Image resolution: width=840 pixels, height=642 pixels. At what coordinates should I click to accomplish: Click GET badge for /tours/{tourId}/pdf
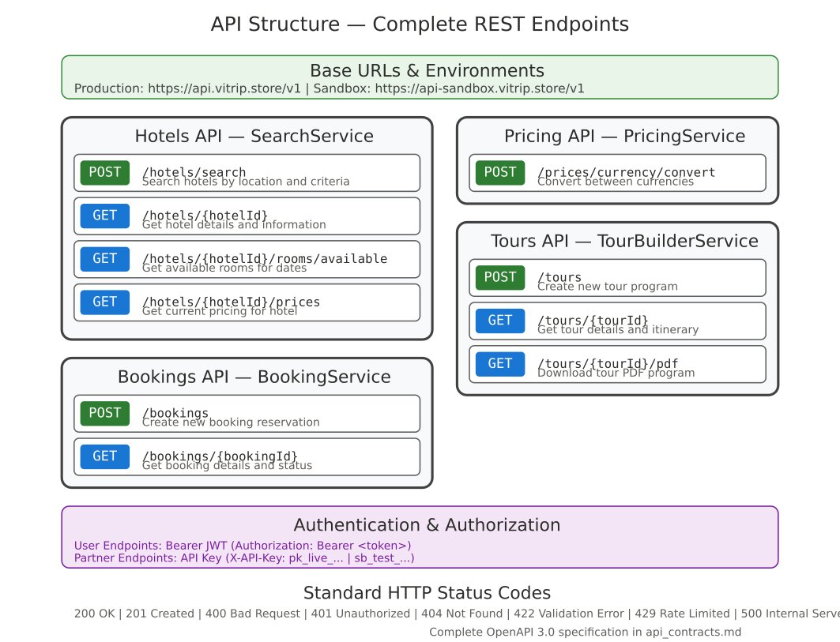tap(500, 364)
